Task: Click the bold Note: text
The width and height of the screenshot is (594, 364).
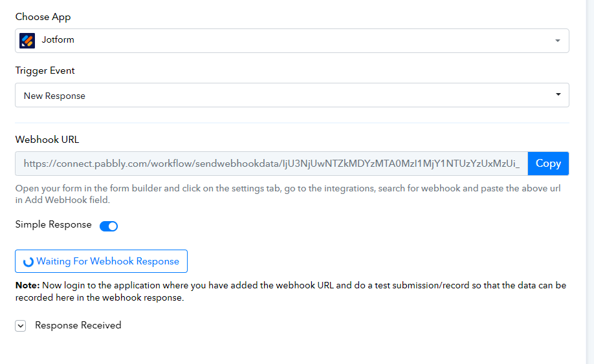Action: [27, 285]
